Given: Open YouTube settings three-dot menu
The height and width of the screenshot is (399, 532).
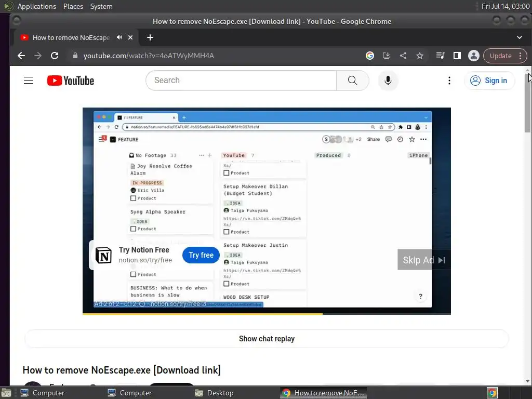Looking at the screenshot, I should (x=449, y=81).
